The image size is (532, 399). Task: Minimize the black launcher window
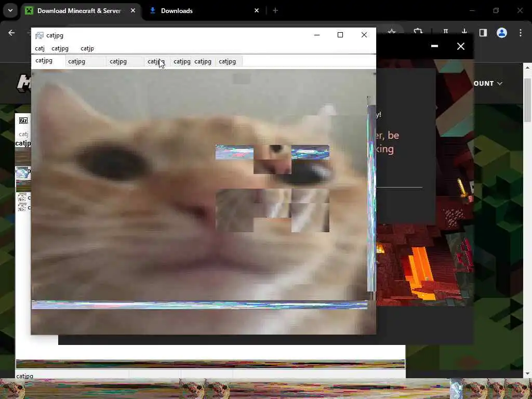[434, 46]
